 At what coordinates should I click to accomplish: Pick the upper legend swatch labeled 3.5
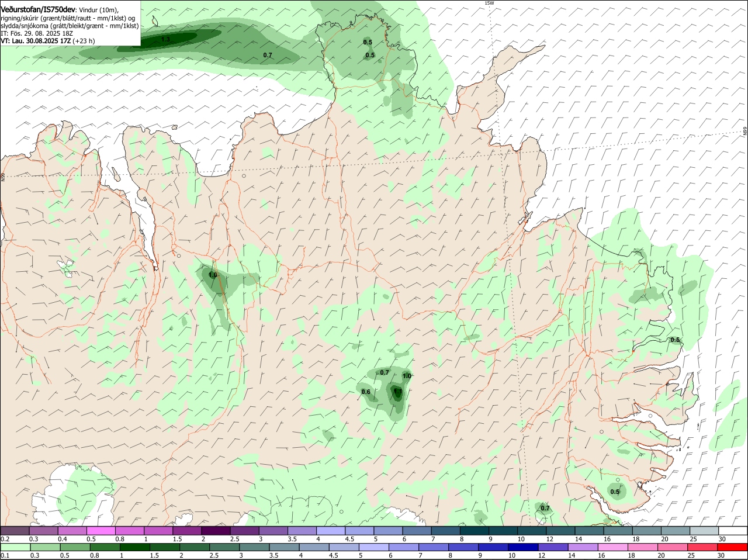click(302, 530)
